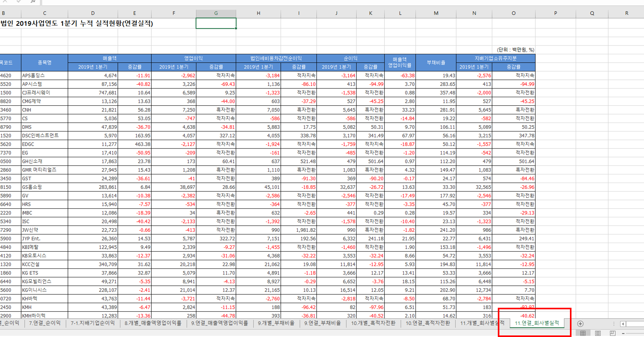Click the title cell '2019사업연도 1분기 누적 실적현황'
Viewport: 644px width, 337px height.
tap(76, 23)
